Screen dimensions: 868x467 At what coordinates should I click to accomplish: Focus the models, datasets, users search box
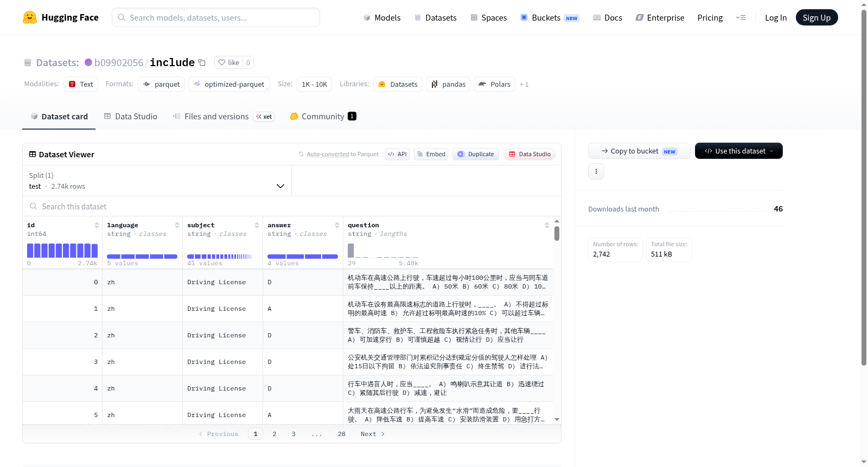(x=216, y=17)
